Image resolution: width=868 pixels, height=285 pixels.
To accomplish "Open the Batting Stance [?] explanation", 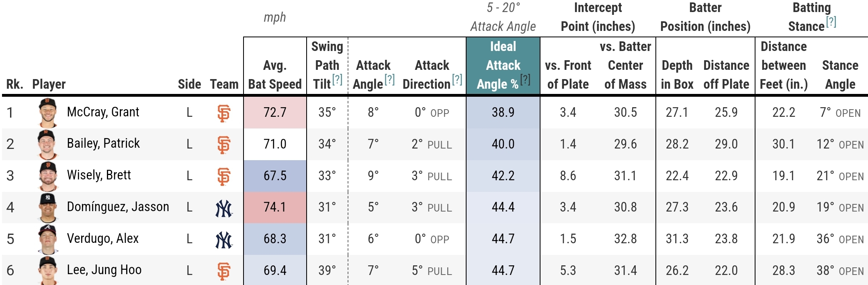I will [x=831, y=22].
